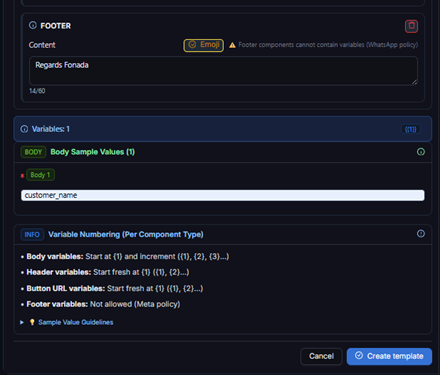
Task: Click the lightbulb icon by Sample Value Guidelines
Action: (x=32, y=322)
